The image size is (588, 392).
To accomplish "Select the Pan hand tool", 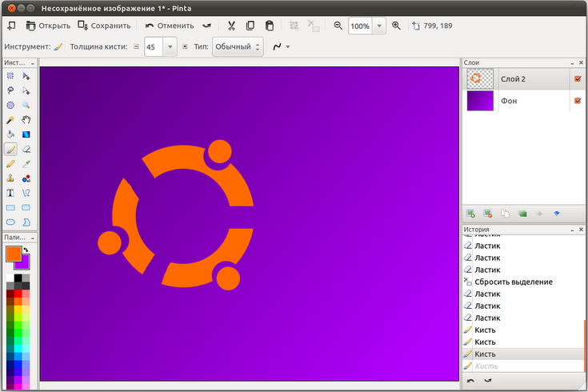I will point(26,119).
